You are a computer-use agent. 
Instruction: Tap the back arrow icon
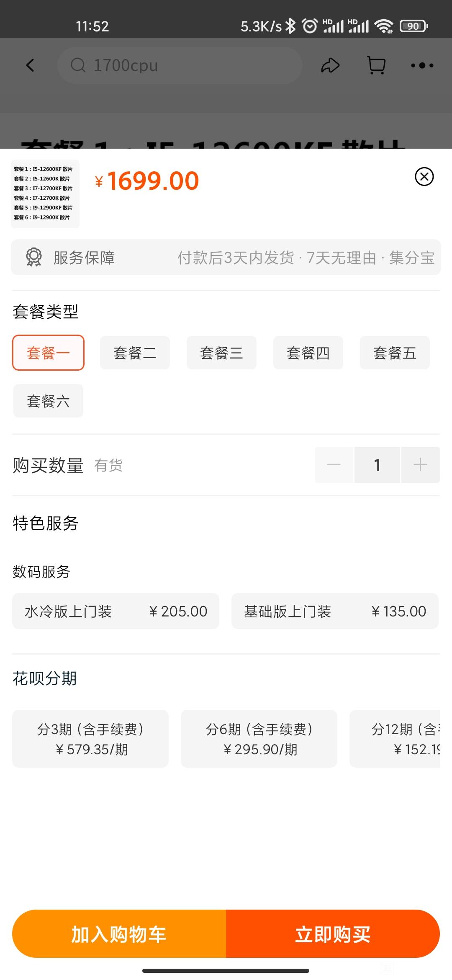30,65
